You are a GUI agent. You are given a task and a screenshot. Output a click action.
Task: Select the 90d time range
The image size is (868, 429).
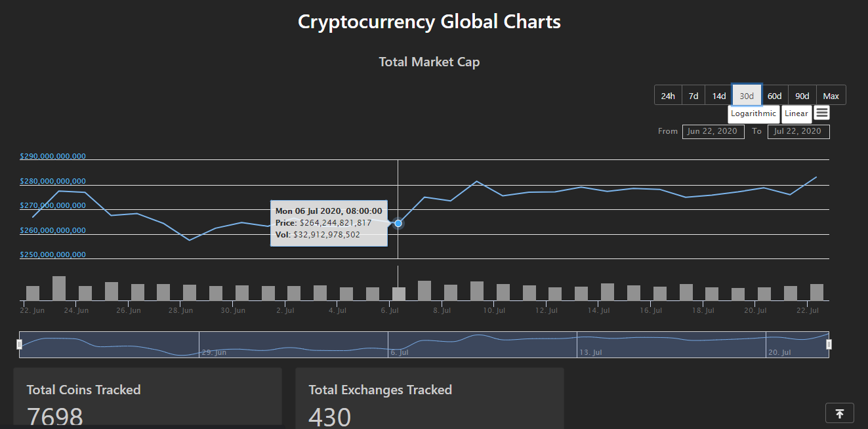pyautogui.click(x=802, y=96)
